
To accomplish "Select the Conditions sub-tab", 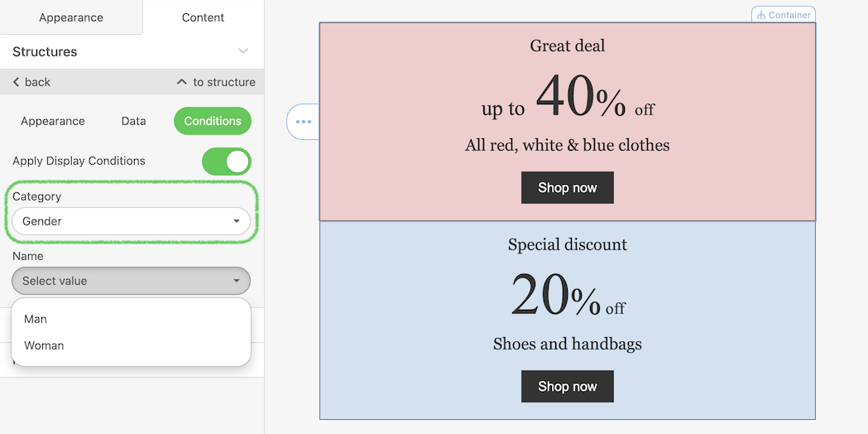I will pos(213,121).
